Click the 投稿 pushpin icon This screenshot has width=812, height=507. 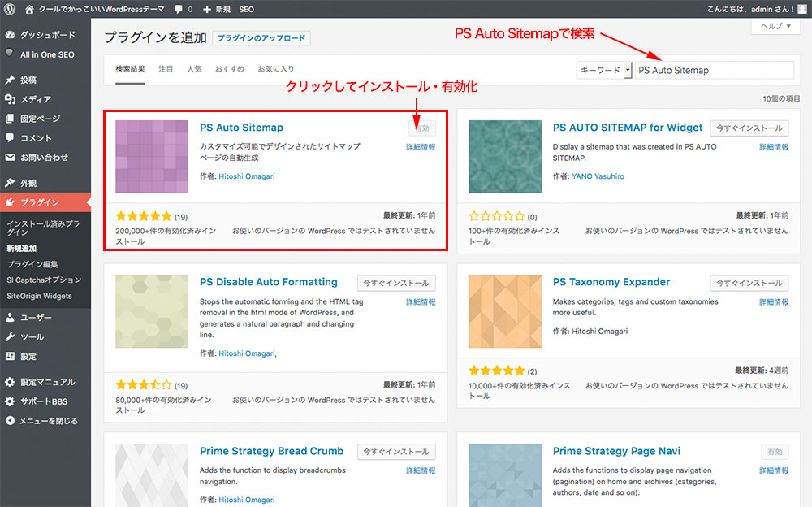point(10,80)
